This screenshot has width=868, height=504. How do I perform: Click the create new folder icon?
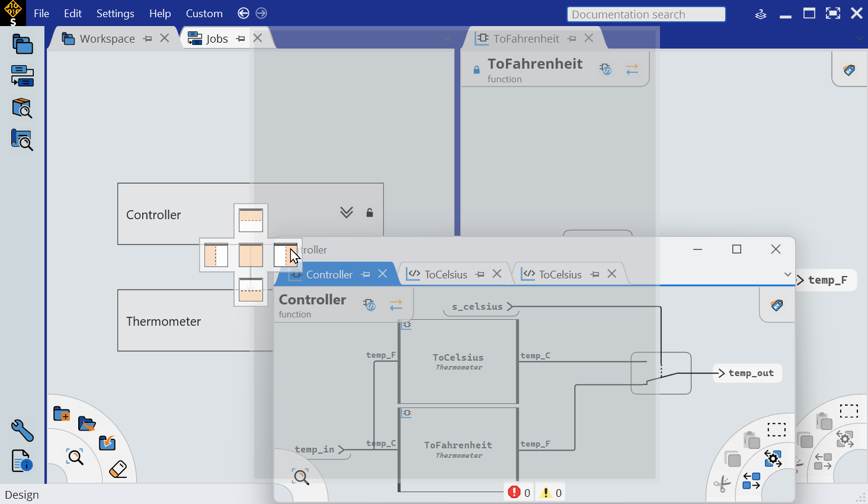tap(62, 414)
